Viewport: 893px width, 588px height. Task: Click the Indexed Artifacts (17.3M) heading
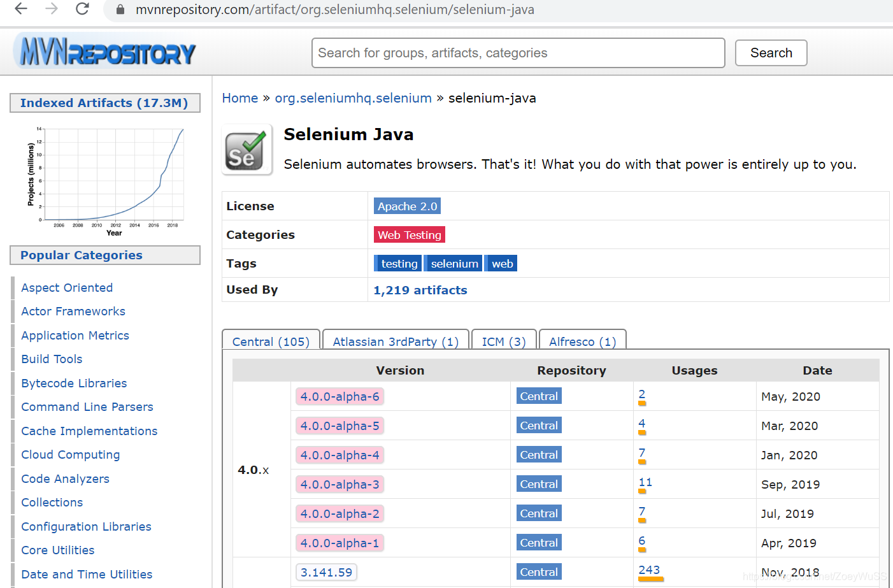(105, 103)
